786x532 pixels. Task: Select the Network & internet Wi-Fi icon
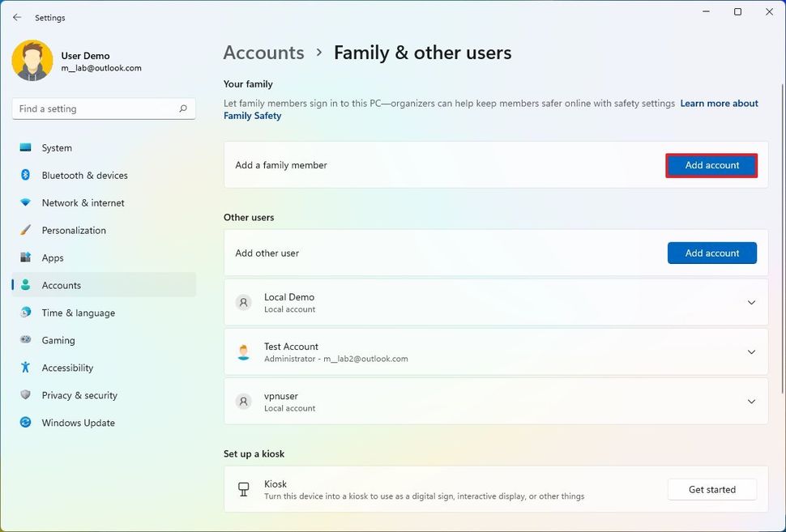[26, 203]
